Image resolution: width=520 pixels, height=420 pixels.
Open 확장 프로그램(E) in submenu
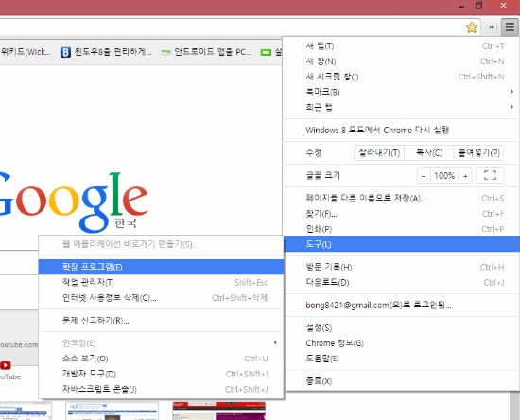pos(161,267)
